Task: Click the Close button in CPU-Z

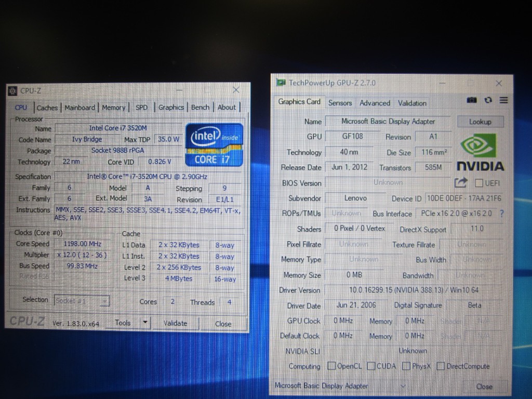Action: point(223,324)
